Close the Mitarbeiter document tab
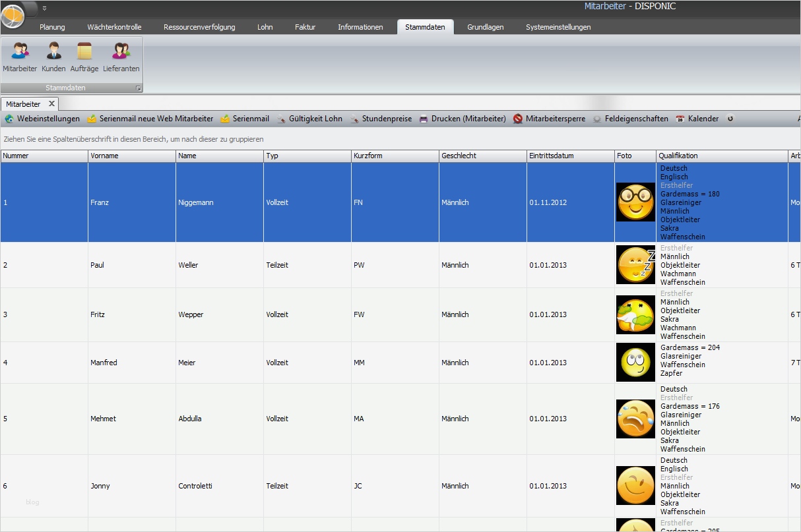 click(x=51, y=104)
